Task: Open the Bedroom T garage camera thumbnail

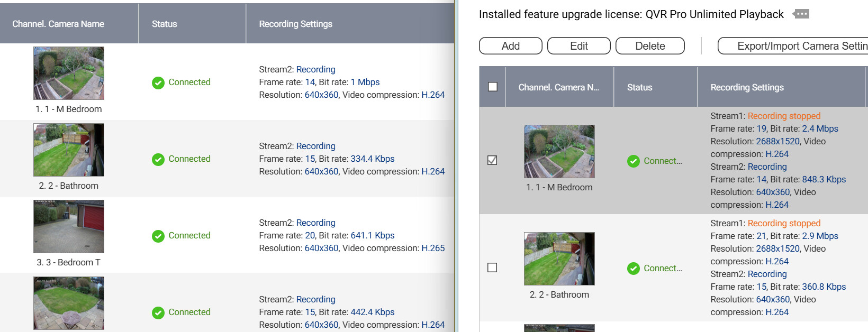Action: pos(69,226)
